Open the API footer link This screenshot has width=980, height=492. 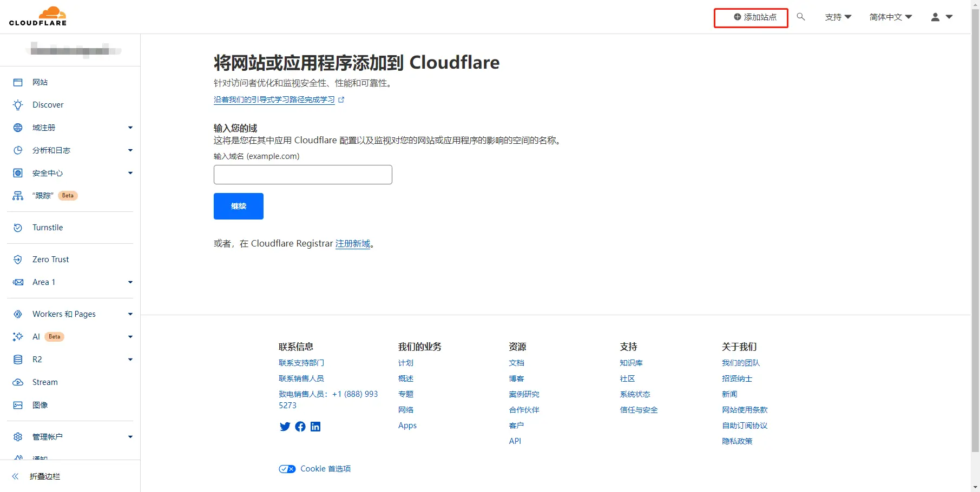click(515, 441)
